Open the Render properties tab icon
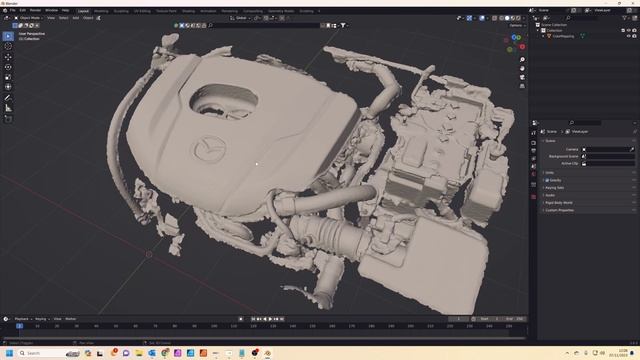The width and height of the screenshot is (640, 360). click(x=533, y=143)
